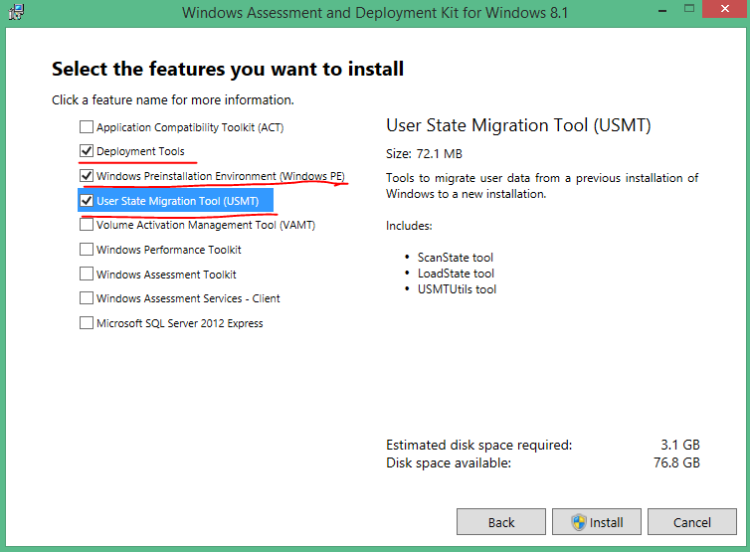This screenshot has width=750, height=552.
Task: Click the installer icon in the title bar
Action: pos(14,13)
